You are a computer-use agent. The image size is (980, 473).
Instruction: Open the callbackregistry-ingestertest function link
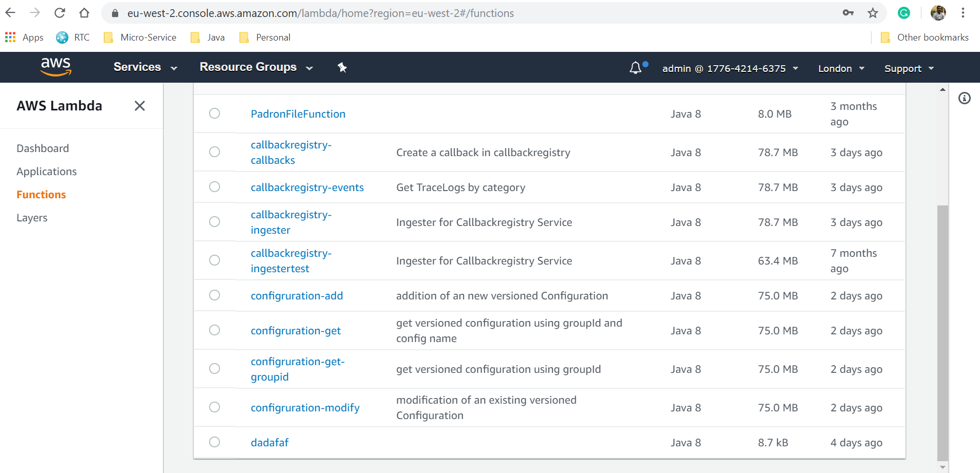coord(291,261)
